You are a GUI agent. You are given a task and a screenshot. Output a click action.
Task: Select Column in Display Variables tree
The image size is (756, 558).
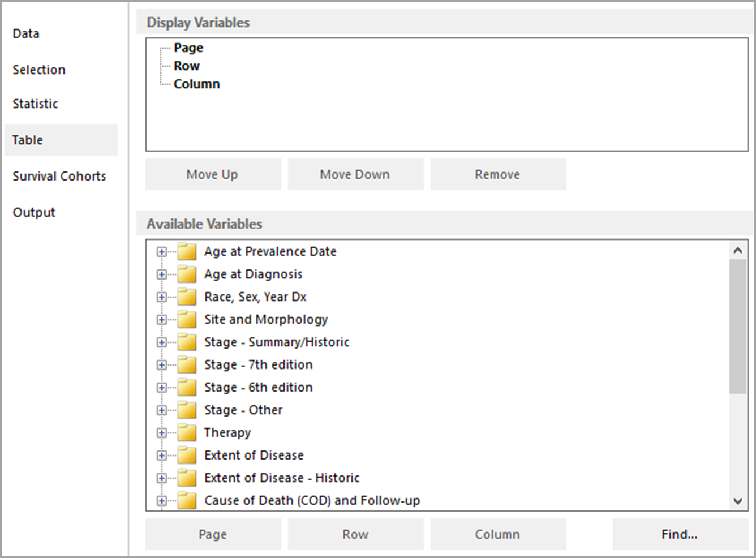(196, 84)
